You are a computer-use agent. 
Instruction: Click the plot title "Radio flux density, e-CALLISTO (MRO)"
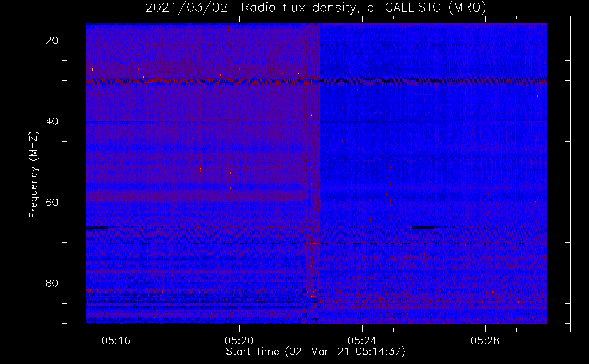[363, 7]
